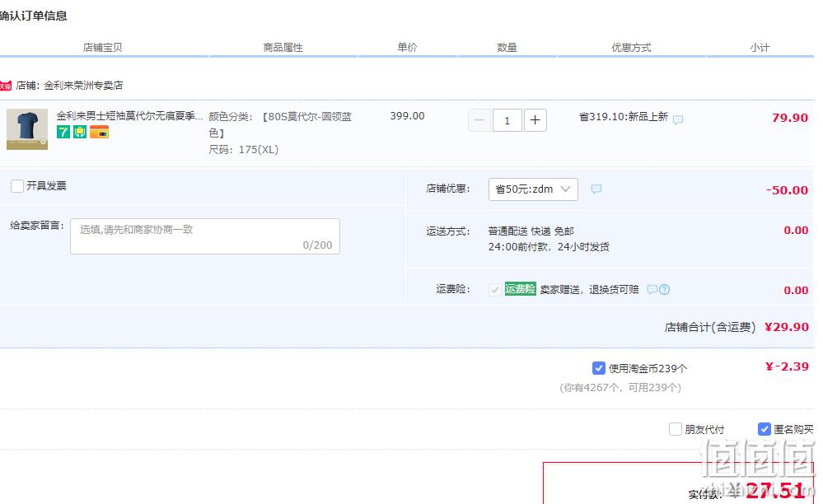Screen dimensions: 823x504
Task: Click chat bubble icon after 退换货可赔
Action: 652,290
